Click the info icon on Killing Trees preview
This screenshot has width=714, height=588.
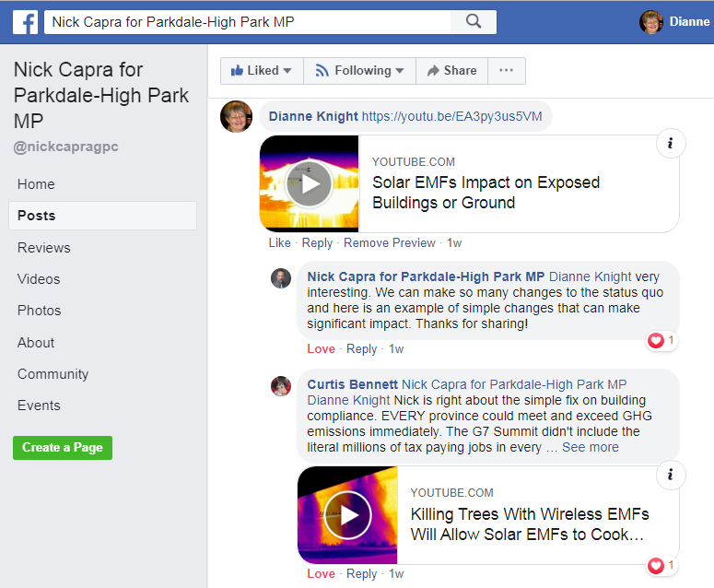pyautogui.click(x=671, y=475)
